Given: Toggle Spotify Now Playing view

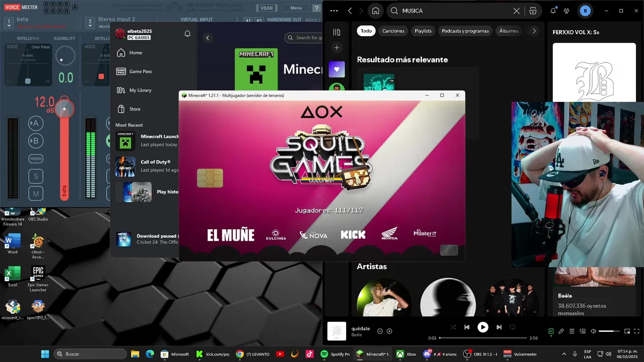Looking at the screenshot, I should coord(551,331).
